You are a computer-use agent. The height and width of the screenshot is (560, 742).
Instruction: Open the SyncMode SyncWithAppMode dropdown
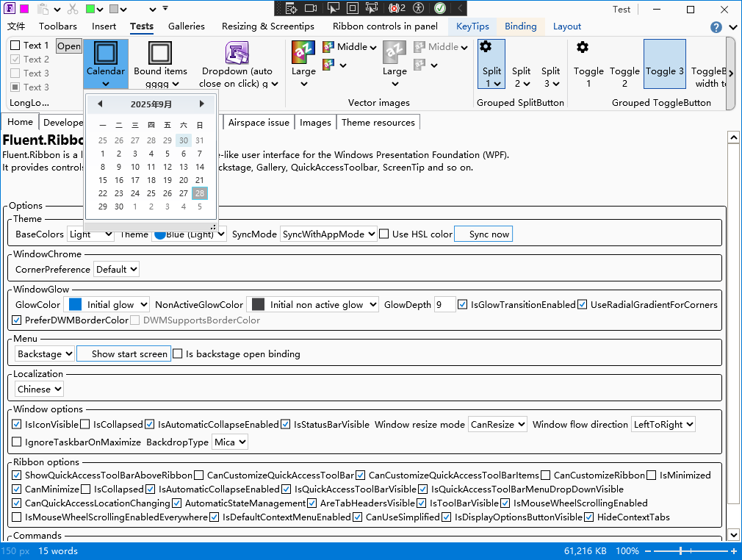[x=329, y=234]
